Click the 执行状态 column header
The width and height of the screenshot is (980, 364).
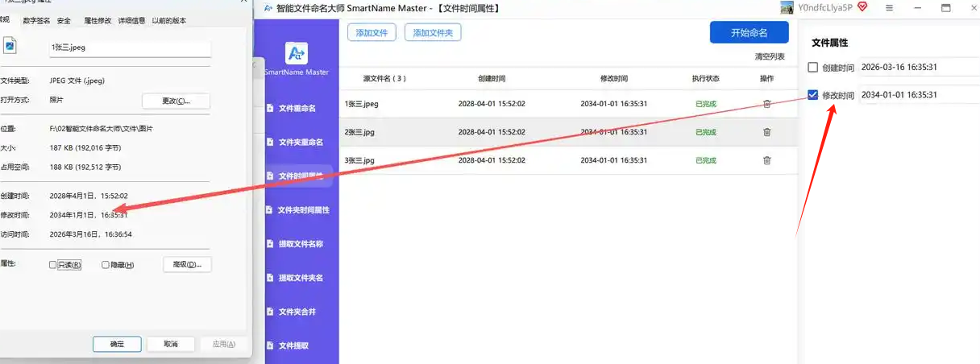pyautogui.click(x=705, y=79)
